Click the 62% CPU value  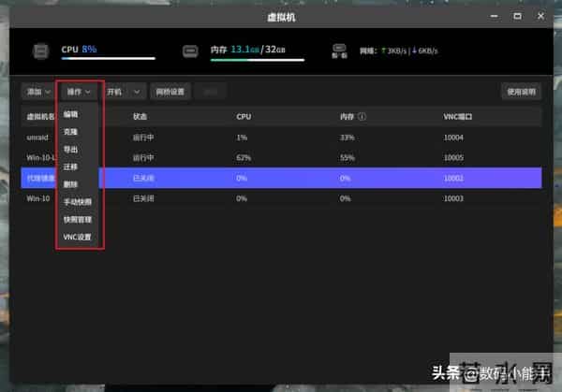[x=244, y=157]
